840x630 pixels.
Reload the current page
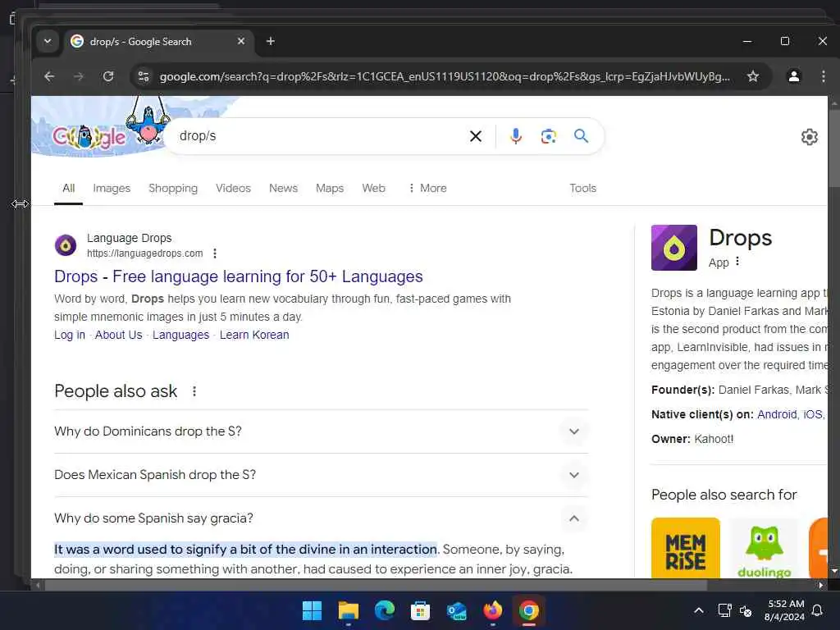(x=108, y=76)
